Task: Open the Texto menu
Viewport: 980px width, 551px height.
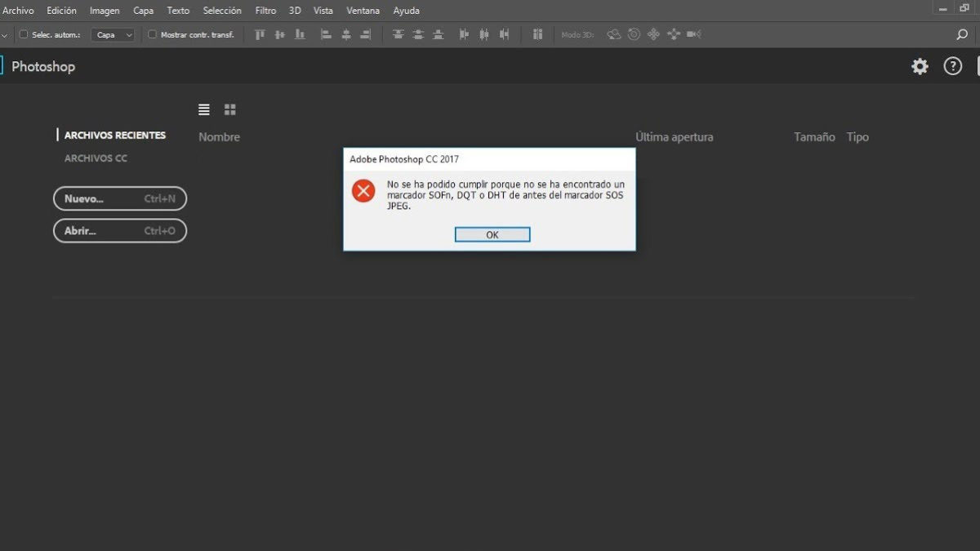Action: (178, 11)
